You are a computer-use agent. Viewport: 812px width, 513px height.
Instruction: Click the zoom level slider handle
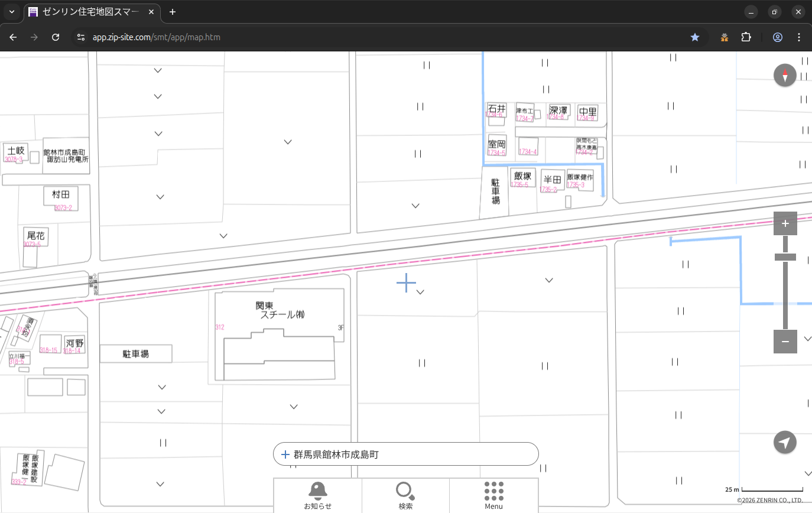click(x=785, y=257)
